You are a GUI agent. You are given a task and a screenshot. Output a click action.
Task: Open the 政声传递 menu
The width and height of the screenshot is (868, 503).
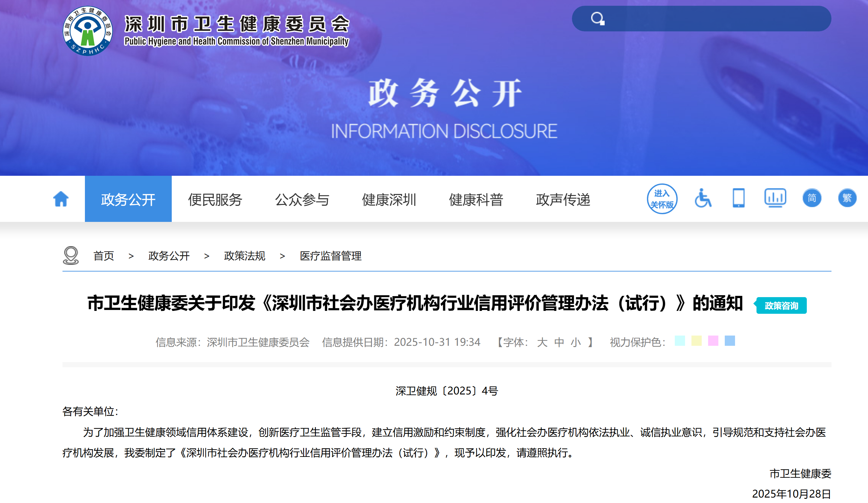click(563, 200)
